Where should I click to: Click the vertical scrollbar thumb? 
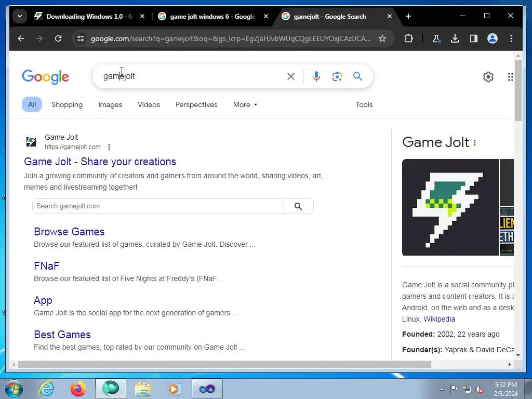pyautogui.click(x=518, y=90)
